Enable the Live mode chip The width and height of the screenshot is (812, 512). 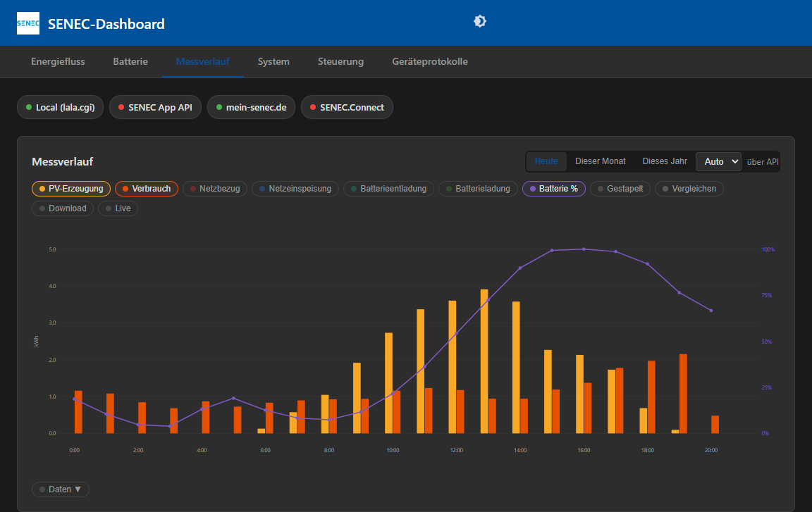click(x=118, y=208)
